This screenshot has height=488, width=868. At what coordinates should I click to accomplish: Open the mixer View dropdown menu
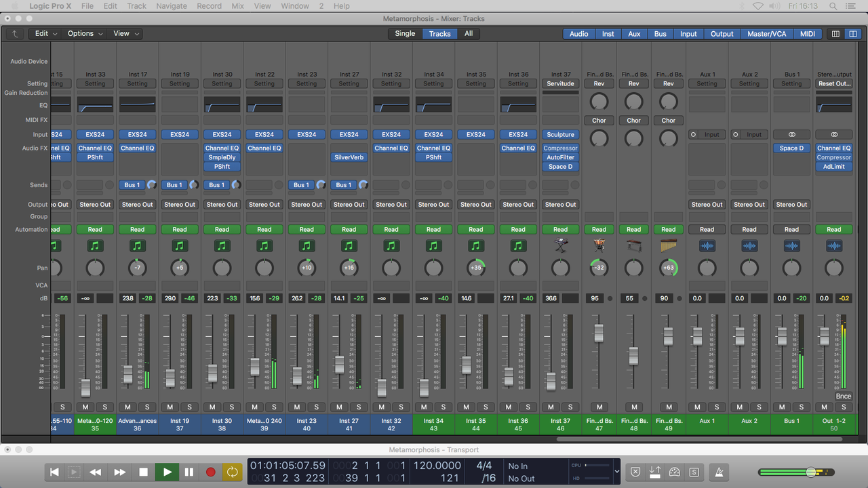125,33
